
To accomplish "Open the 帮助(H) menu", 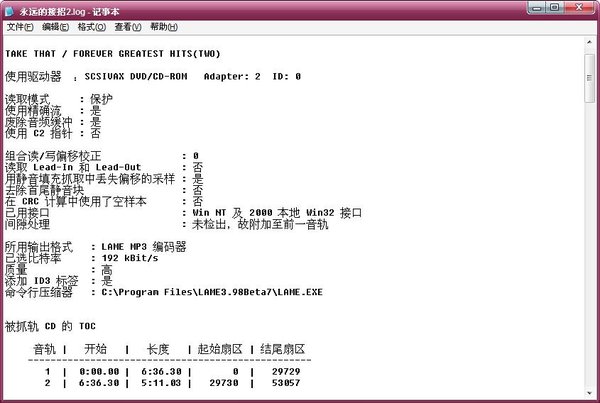I will point(164,27).
